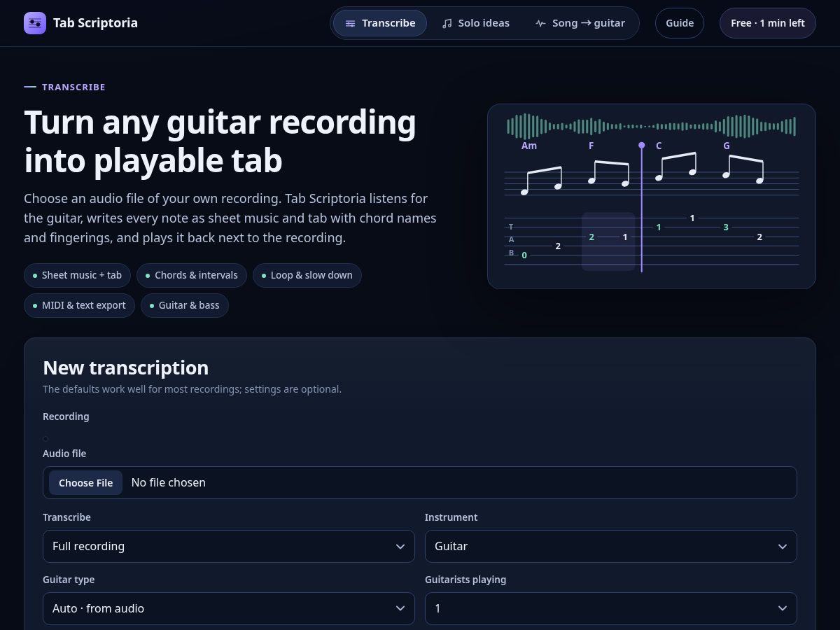Click the highlighted tab region in preview

[608, 241]
